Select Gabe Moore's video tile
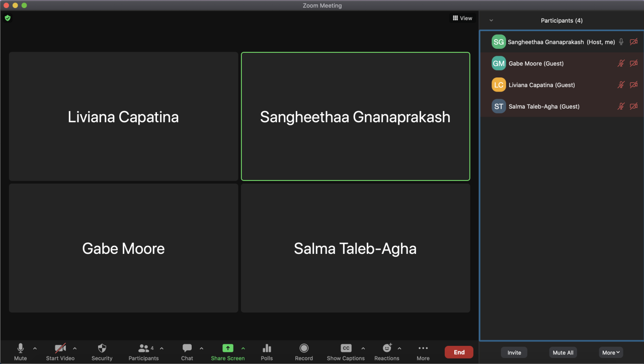Viewport: 644px width, 364px height. pyautogui.click(x=123, y=248)
